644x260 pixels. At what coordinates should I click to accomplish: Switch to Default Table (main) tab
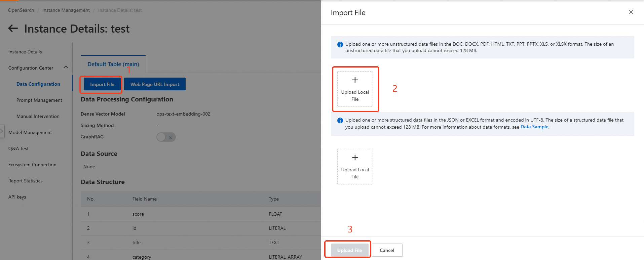coord(113,64)
